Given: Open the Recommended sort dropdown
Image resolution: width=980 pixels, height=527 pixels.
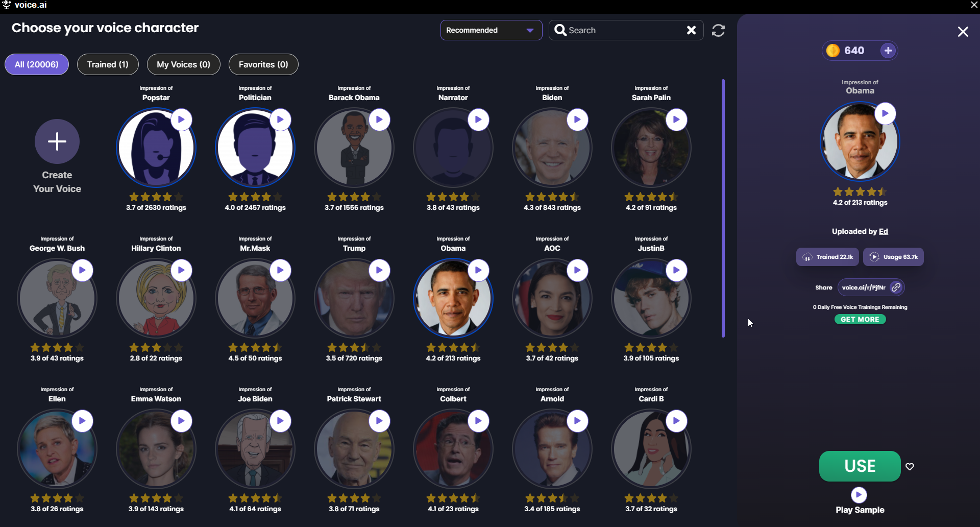Looking at the screenshot, I should click(x=491, y=31).
